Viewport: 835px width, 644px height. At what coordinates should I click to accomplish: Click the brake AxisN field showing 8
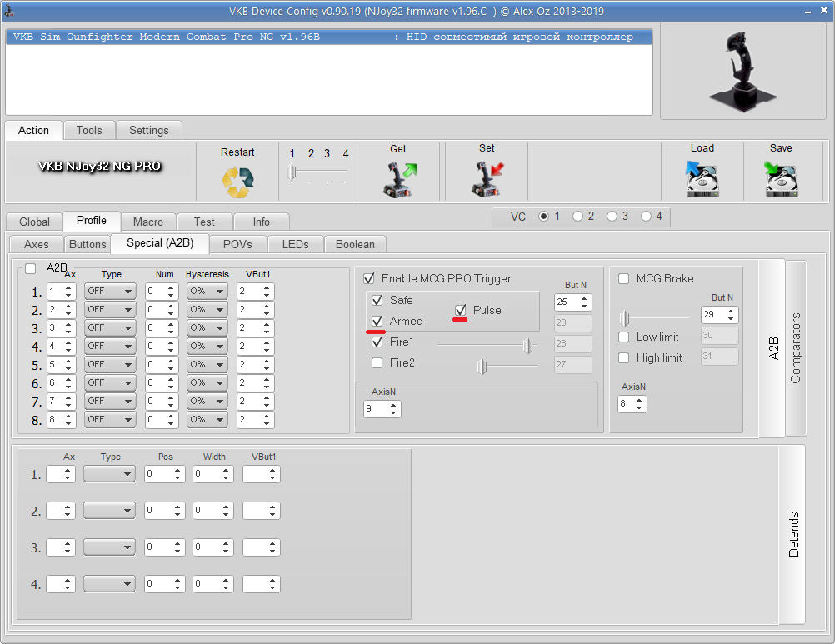click(632, 404)
